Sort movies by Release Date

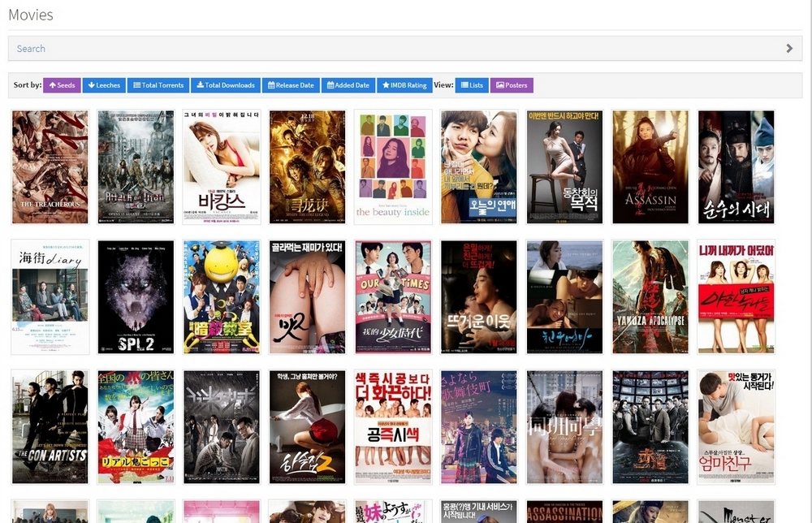coord(291,85)
